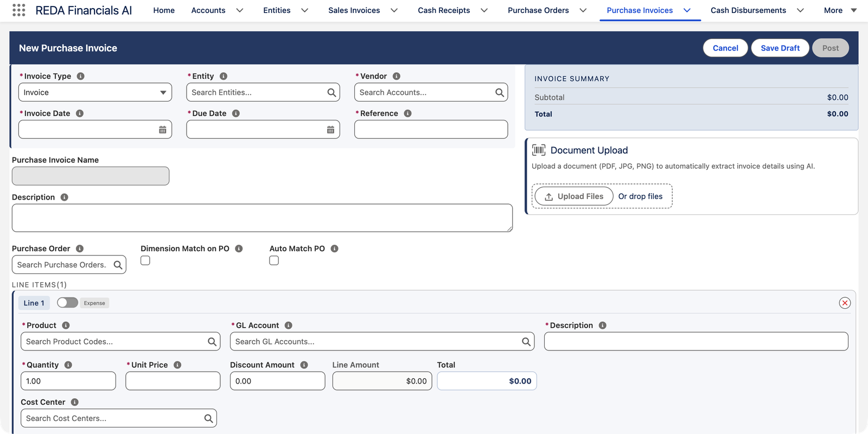This screenshot has width=868, height=434.
Task: Remove Line 1 with the red X
Action: (x=845, y=303)
